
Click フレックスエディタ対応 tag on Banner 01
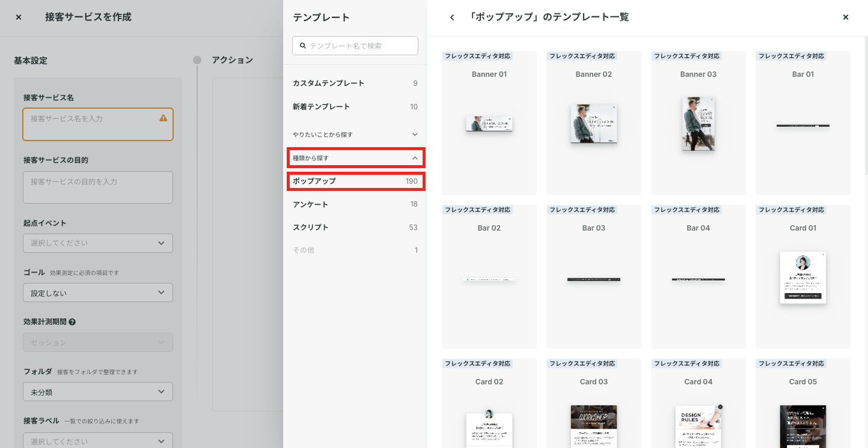[477, 56]
